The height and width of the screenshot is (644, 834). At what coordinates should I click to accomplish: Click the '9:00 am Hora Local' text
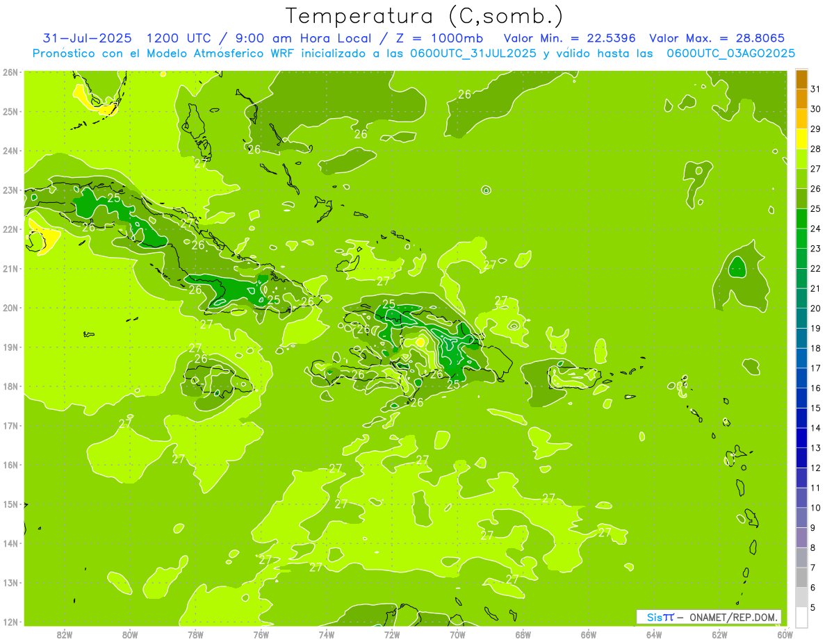tap(304, 38)
